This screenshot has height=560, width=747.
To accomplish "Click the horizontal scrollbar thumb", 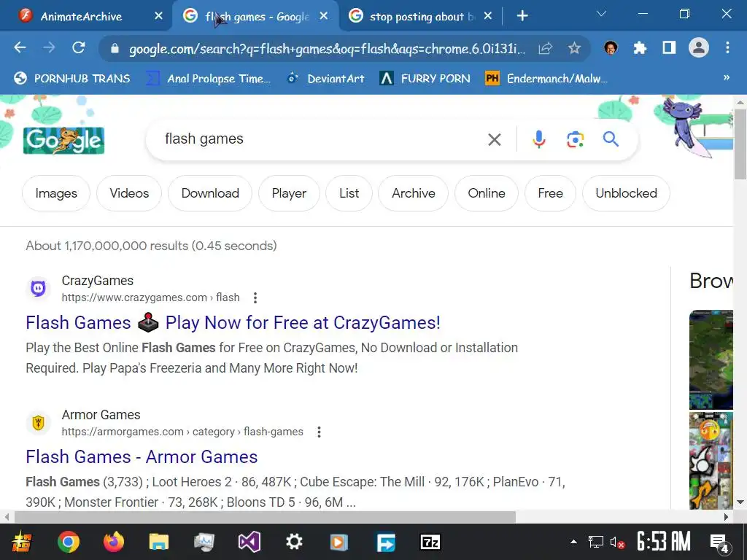I will (x=265, y=517).
